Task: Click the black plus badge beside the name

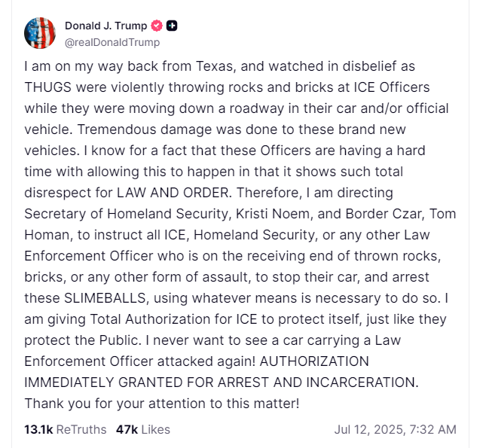Action: click(x=172, y=26)
